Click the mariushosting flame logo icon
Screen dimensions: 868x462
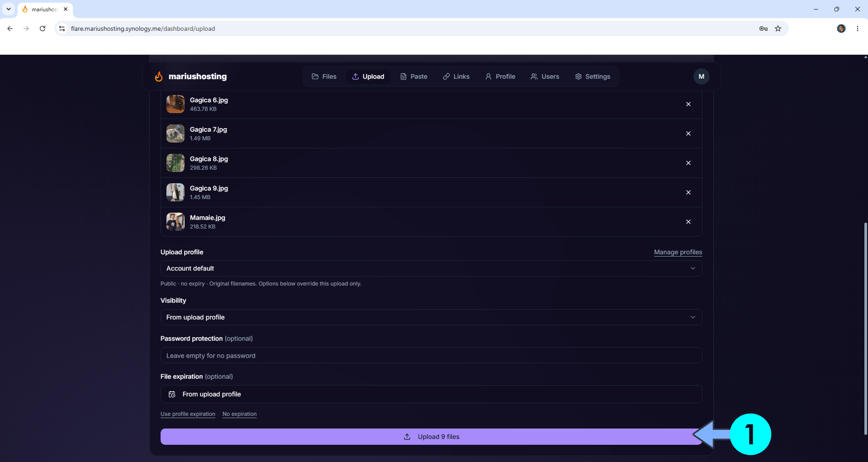159,76
